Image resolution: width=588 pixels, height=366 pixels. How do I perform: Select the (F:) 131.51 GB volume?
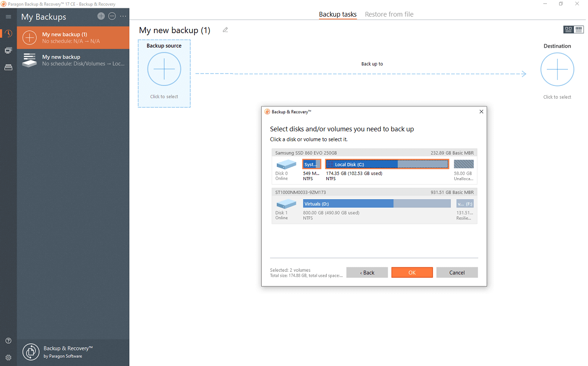point(465,204)
